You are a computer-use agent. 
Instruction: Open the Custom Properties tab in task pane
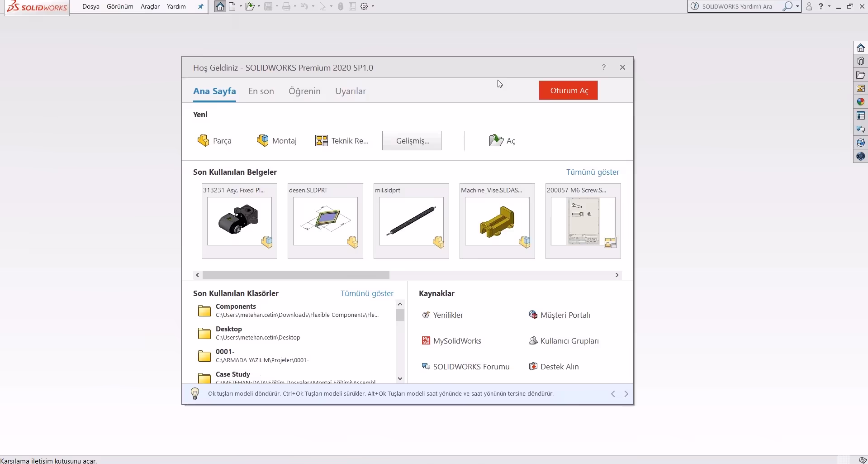[860, 115]
